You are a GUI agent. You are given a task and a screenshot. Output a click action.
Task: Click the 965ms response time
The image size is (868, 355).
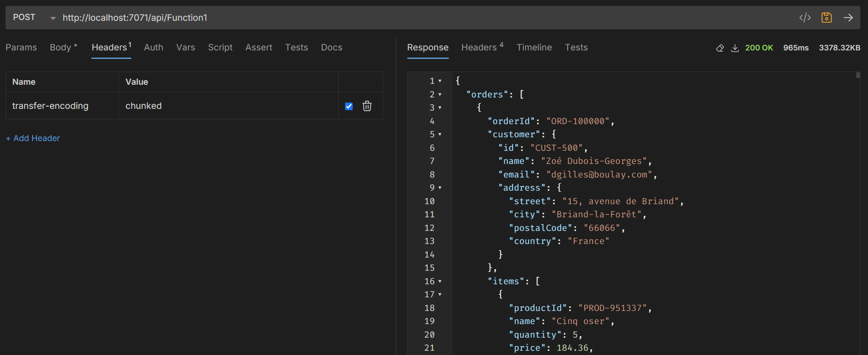click(x=796, y=48)
